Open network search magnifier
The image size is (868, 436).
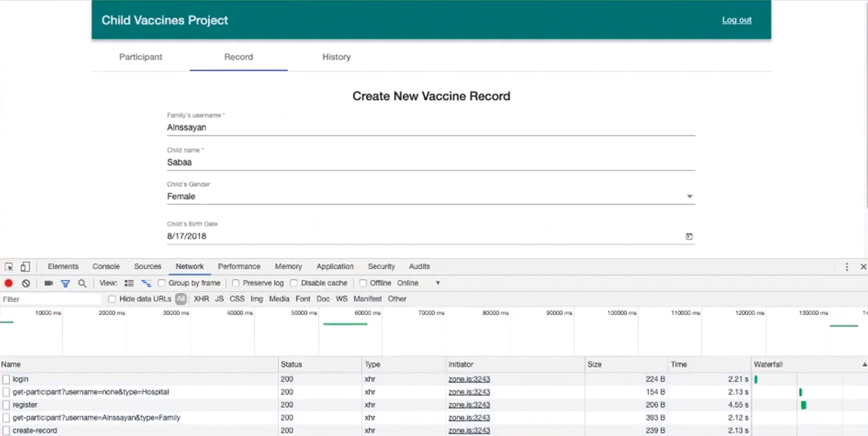click(82, 283)
